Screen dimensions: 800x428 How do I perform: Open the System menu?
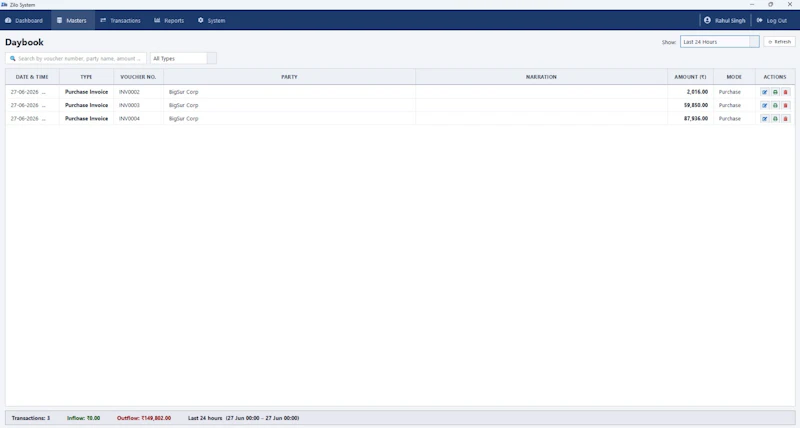212,20
